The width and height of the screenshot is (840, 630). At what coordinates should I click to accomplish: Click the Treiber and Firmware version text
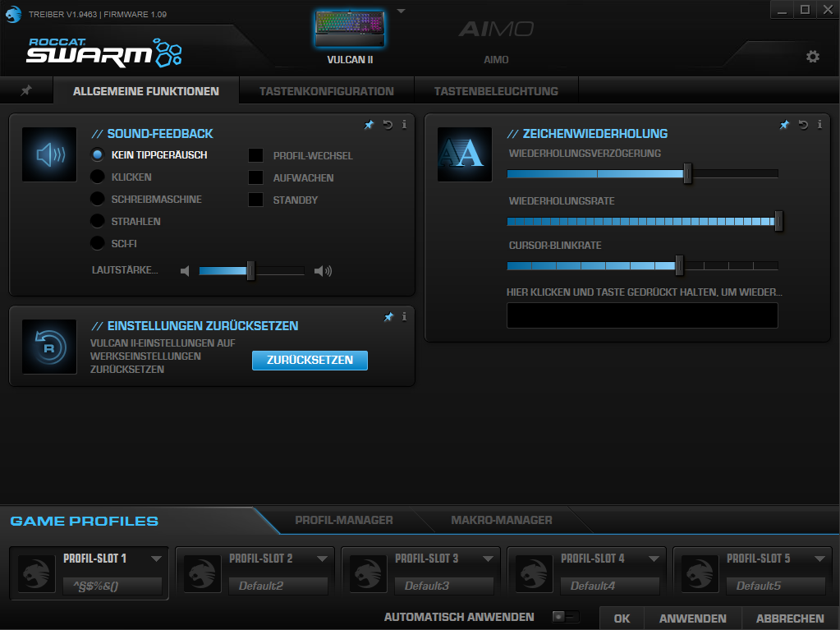[x=98, y=15]
